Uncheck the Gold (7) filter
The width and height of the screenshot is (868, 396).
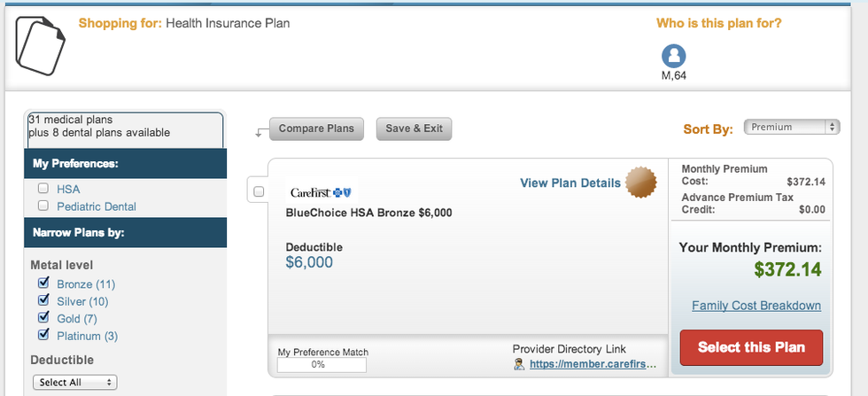(x=43, y=318)
